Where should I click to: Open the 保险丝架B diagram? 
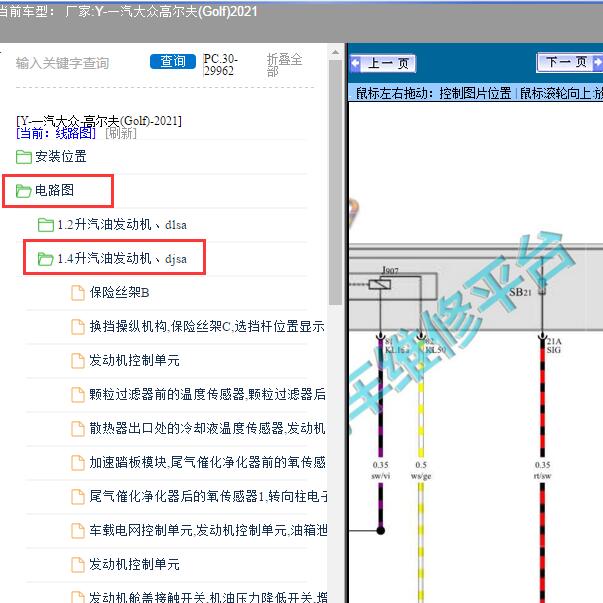(x=119, y=293)
